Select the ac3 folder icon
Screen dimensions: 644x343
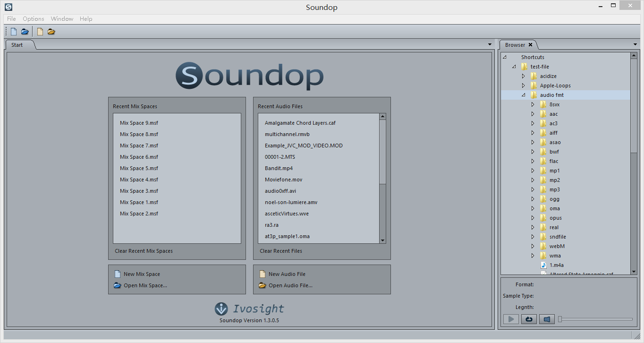543,123
